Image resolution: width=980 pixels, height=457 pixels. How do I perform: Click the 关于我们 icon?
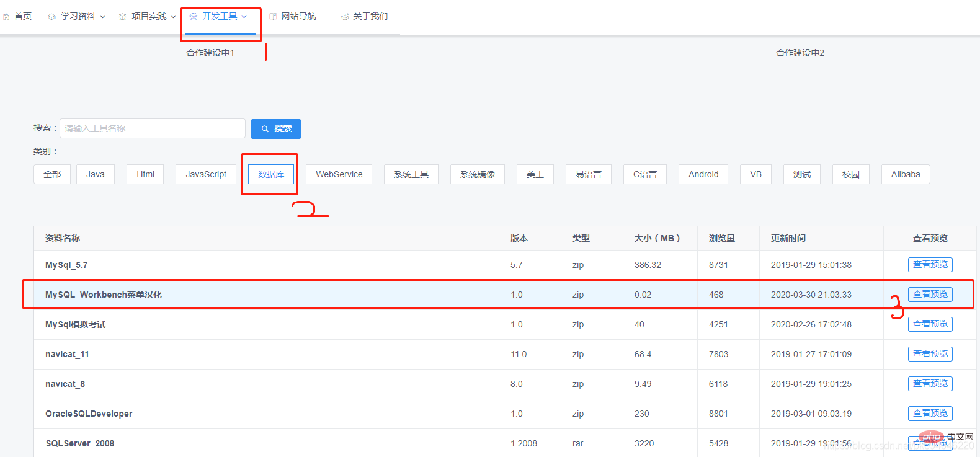pos(345,17)
